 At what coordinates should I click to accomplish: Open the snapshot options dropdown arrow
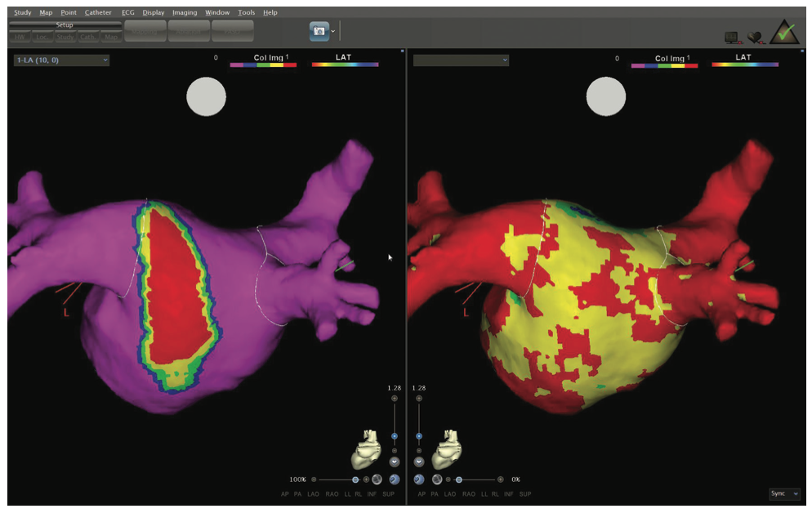click(x=333, y=31)
